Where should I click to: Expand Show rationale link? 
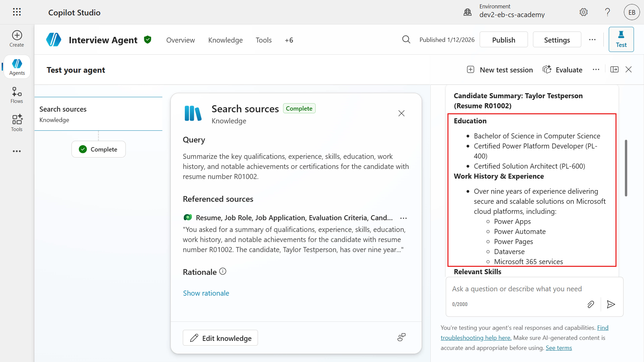tap(206, 293)
